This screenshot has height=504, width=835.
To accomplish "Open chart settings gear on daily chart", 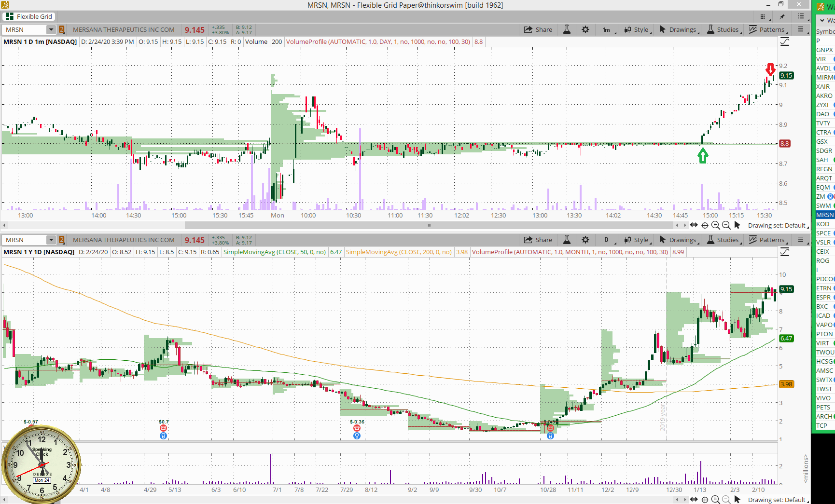I will pyautogui.click(x=585, y=240).
